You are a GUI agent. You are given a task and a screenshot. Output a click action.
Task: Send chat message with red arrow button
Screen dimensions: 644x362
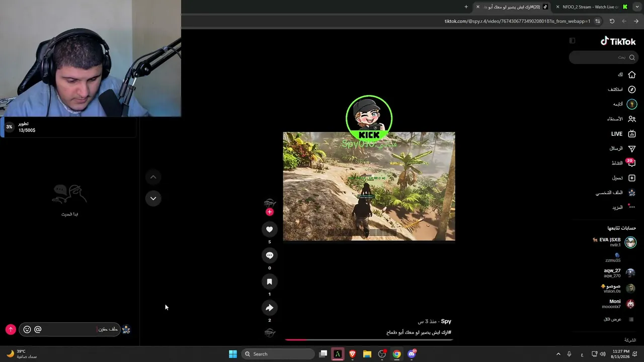[x=11, y=329]
